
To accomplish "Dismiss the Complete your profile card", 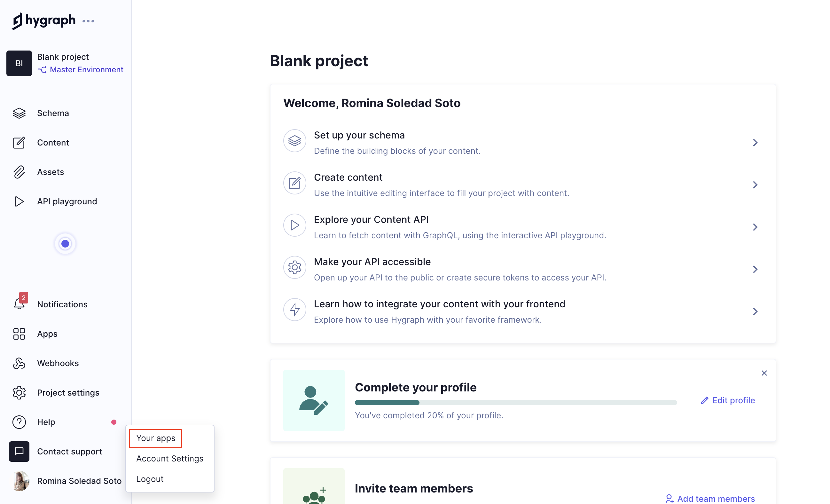I will [764, 373].
